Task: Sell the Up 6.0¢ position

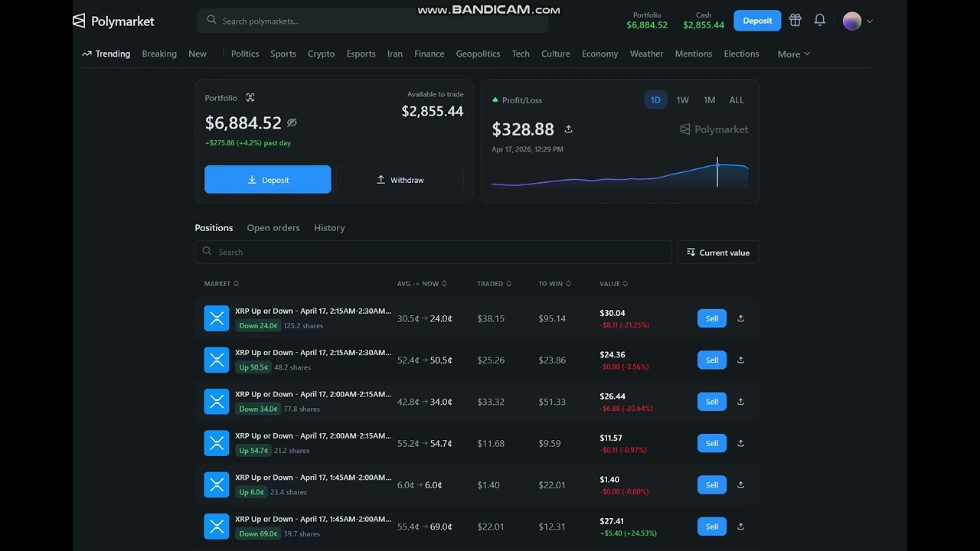Action: (712, 484)
